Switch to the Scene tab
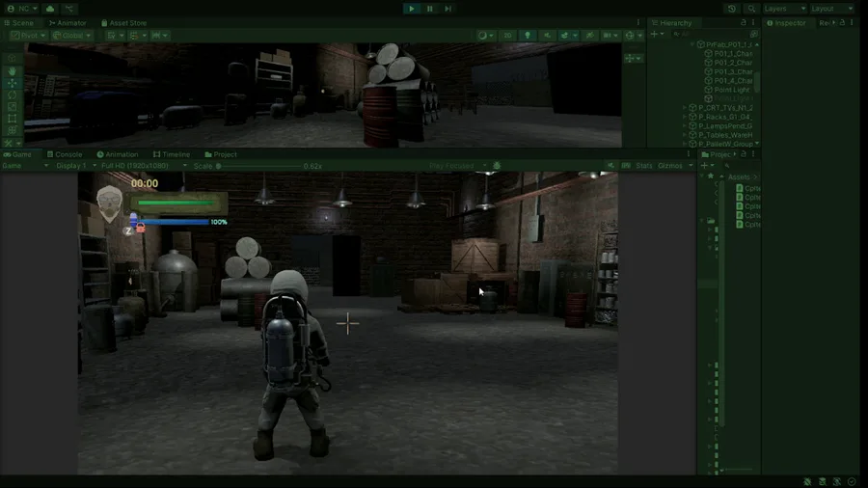Screen dimensions: 868x488 click(18, 23)
